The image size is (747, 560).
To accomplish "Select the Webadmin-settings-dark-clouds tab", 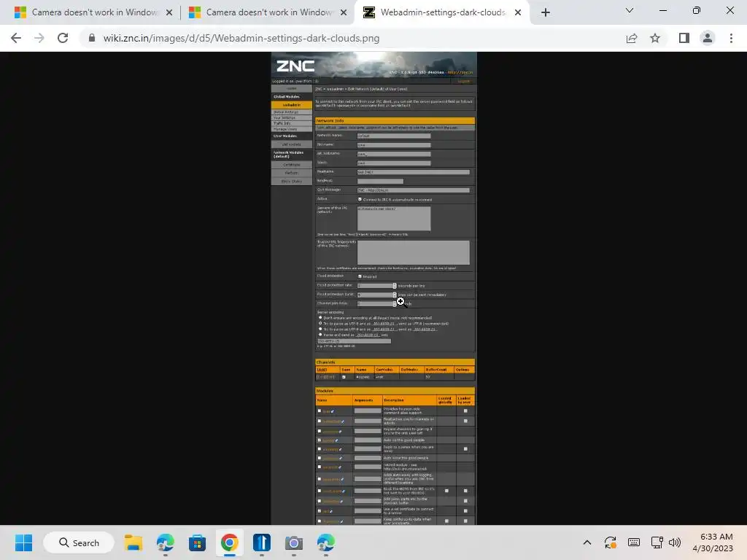I will pyautogui.click(x=441, y=12).
